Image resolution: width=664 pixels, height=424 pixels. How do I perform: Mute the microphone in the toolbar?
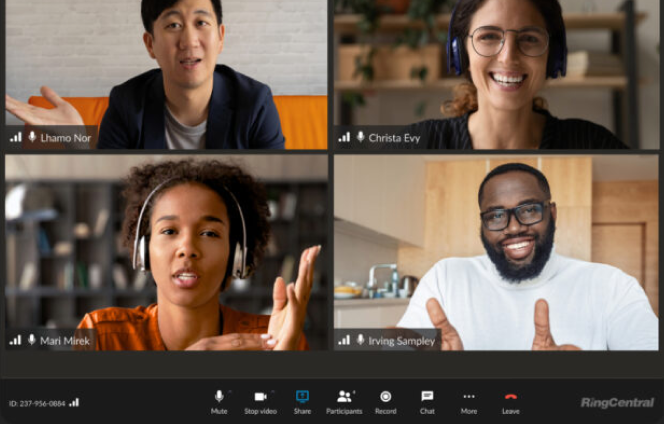tap(218, 397)
